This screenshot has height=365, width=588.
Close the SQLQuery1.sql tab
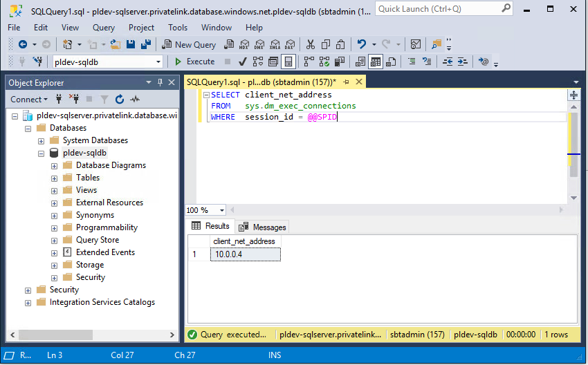pyautogui.click(x=359, y=82)
